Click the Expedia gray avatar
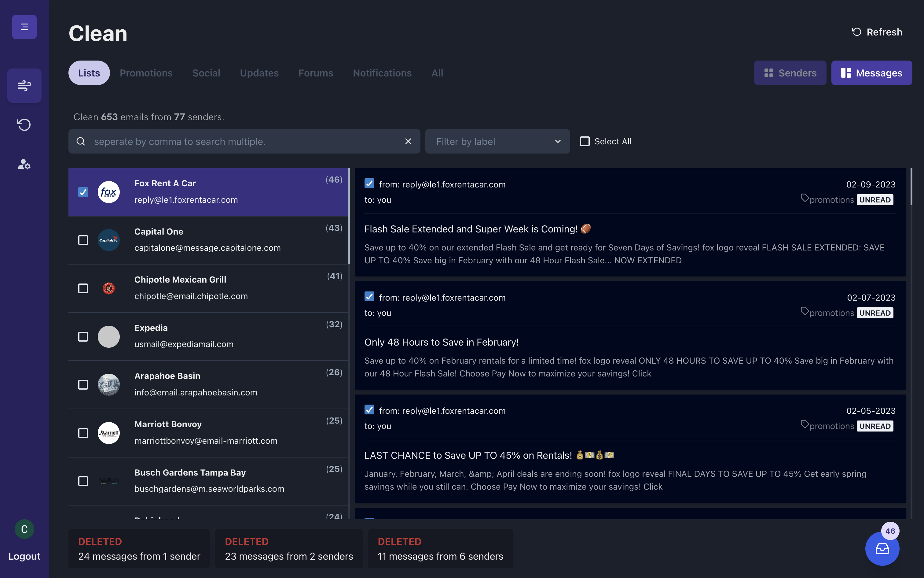This screenshot has width=924, height=578. pos(109,336)
